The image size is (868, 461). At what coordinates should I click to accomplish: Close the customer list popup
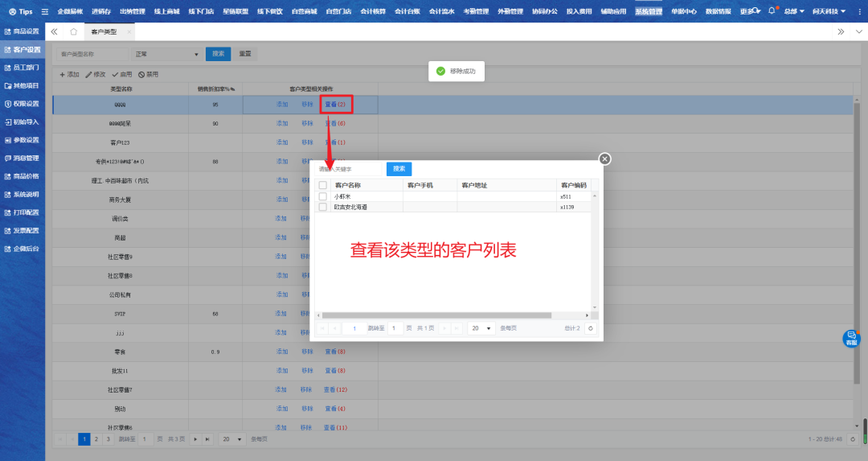click(x=605, y=158)
